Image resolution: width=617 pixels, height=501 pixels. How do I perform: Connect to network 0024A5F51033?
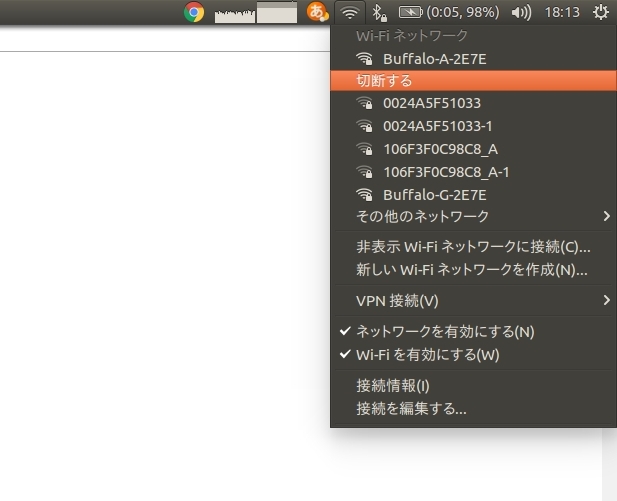point(473,103)
